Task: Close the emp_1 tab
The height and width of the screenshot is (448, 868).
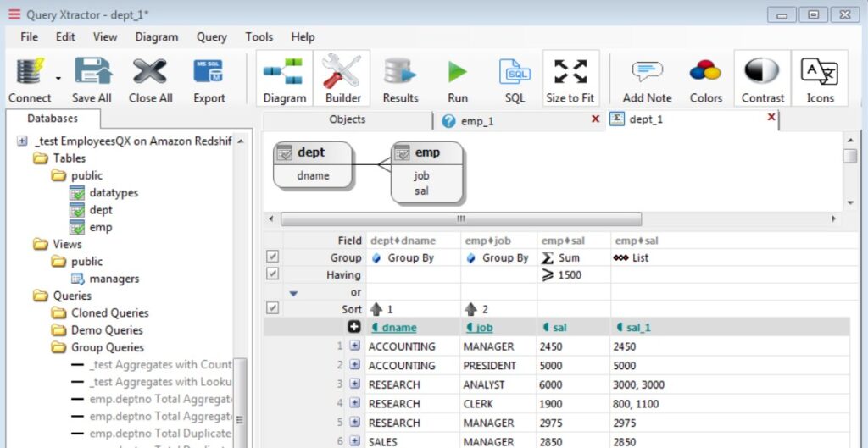Action: (x=596, y=119)
